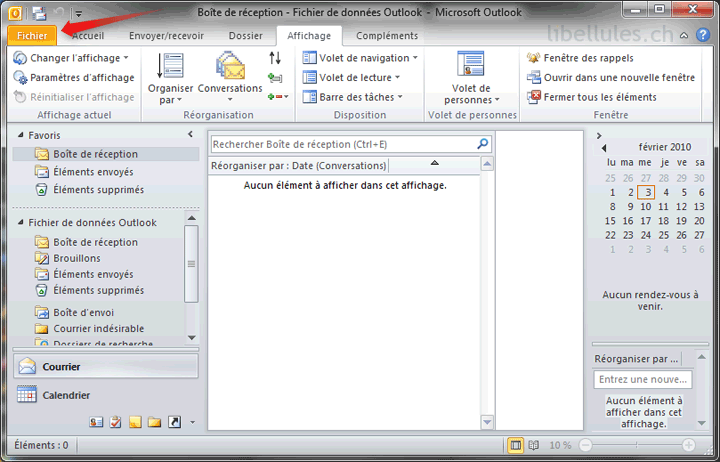Open Tasks from the small icon
This screenshot has width=720, height=462.
[x=115, y=422]
